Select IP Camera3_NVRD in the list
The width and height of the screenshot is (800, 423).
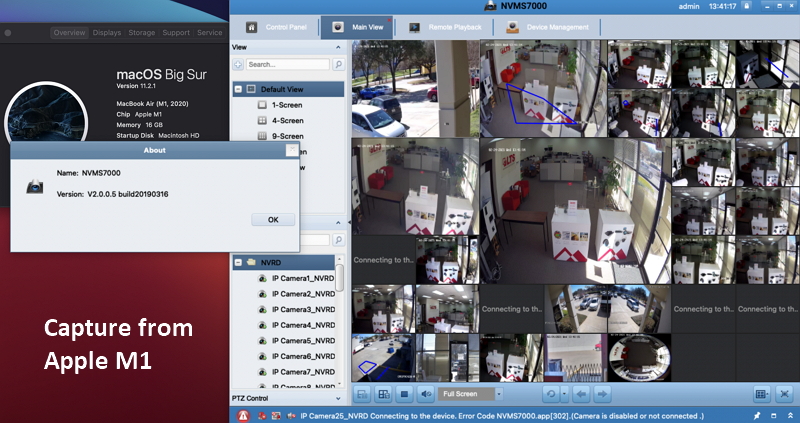[x=306, y=309]
